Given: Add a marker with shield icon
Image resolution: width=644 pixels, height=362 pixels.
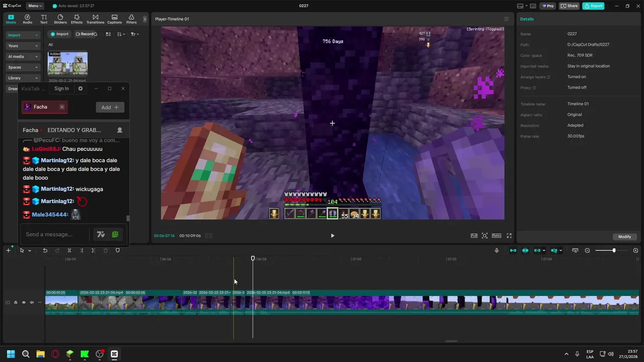Looking at the screenshot, I should (x=118, y=250).
